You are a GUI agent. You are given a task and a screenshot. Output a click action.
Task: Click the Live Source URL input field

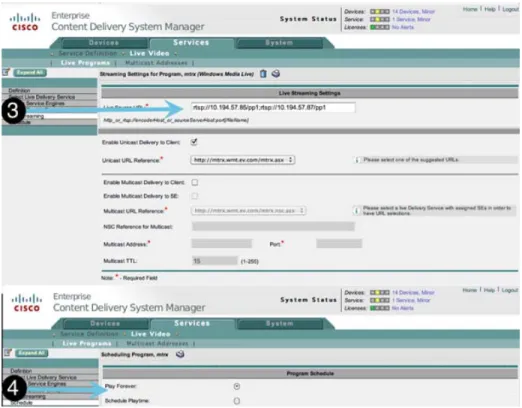(273, 107)
